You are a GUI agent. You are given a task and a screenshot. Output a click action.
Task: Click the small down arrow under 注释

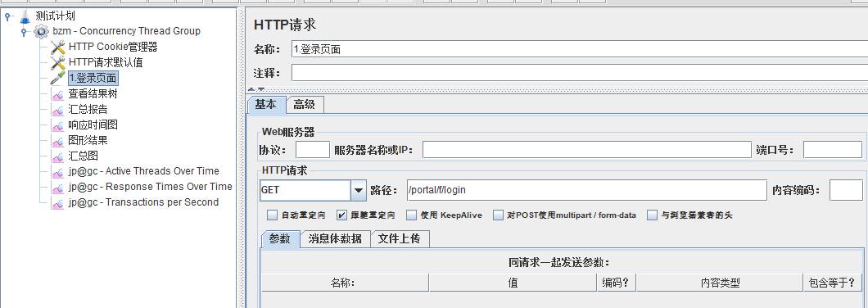click(x=260, y=89)
